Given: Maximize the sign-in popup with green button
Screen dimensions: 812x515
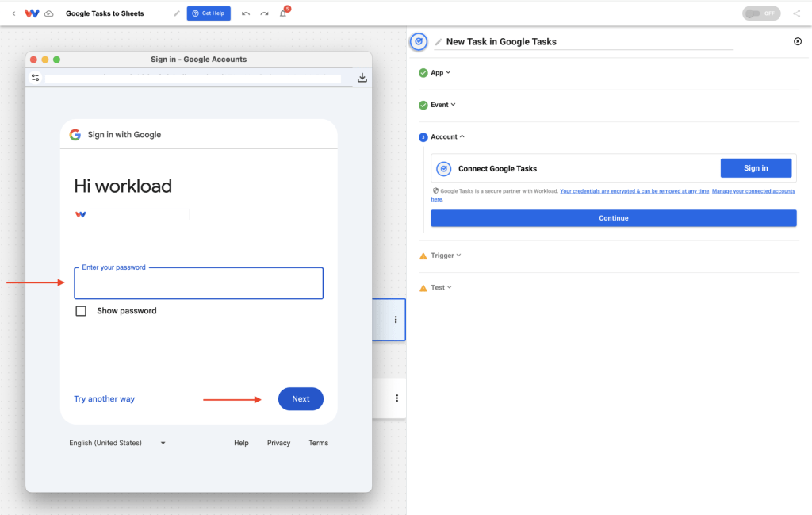Looking at the screenshot, I should pyautogui.click(x=57, y=60).
